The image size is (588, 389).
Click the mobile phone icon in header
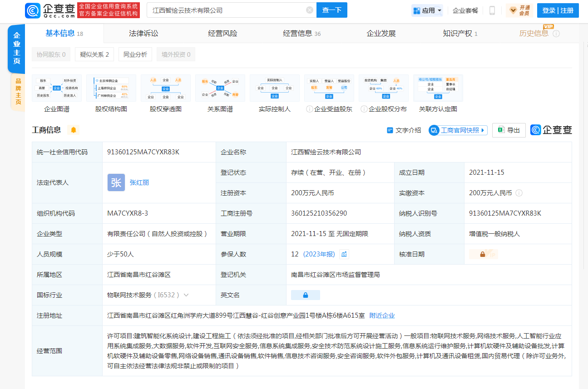(492, 10)
